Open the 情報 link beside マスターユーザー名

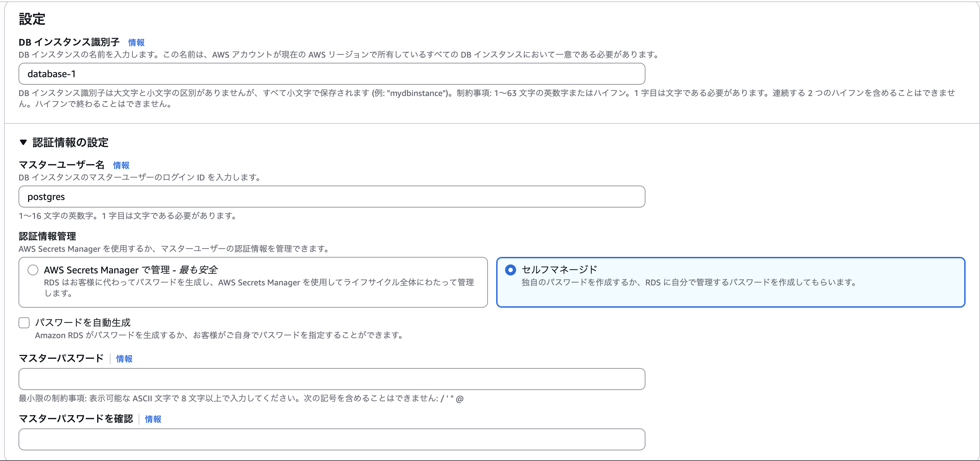coord(121,165)
